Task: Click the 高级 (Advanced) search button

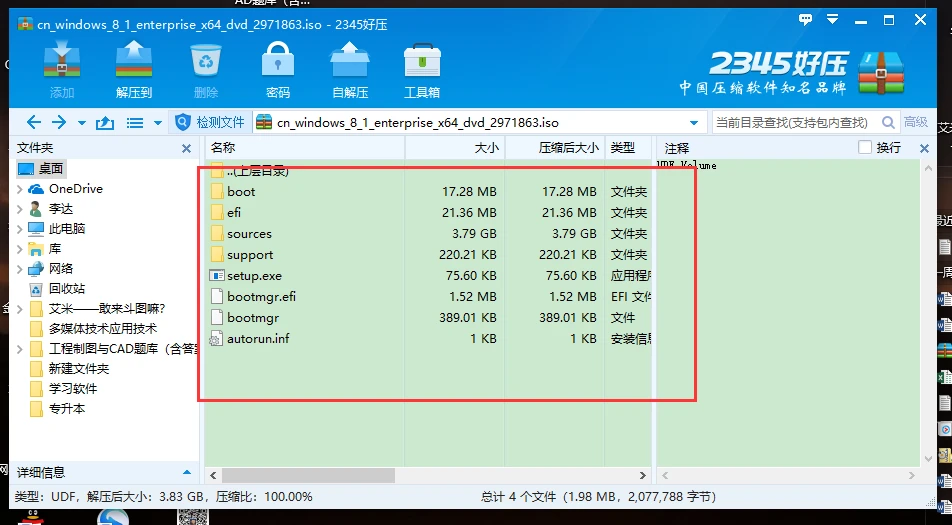Action: pos(915,123)
